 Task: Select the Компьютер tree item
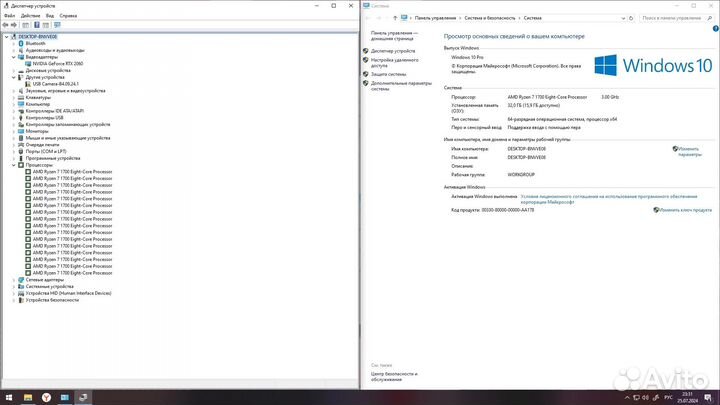[x=38, y=104]
